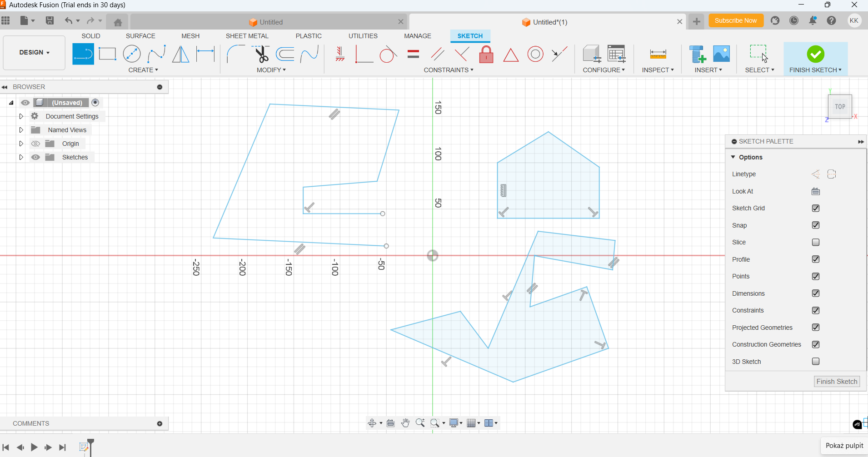The width and height of the screenshot is (868, 457).
Task: Apply the Parallel constraint
Action: (x=438, y=54)
